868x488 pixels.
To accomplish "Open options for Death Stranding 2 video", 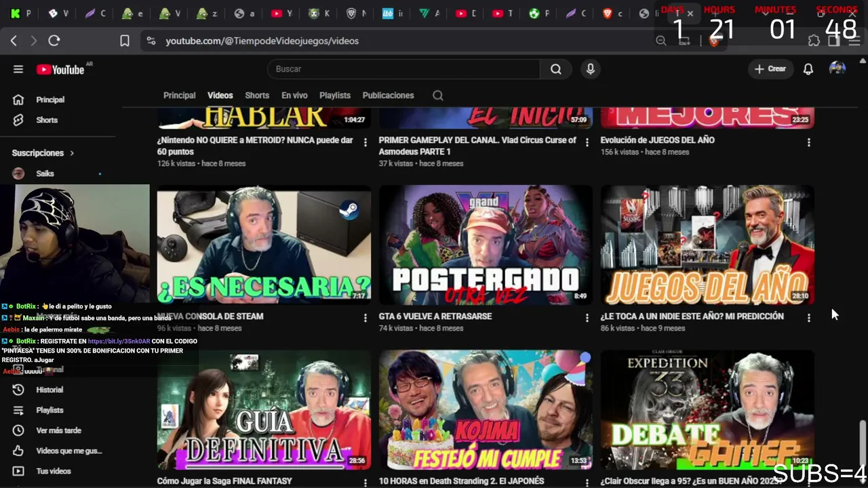I will (x=587, y=483).
